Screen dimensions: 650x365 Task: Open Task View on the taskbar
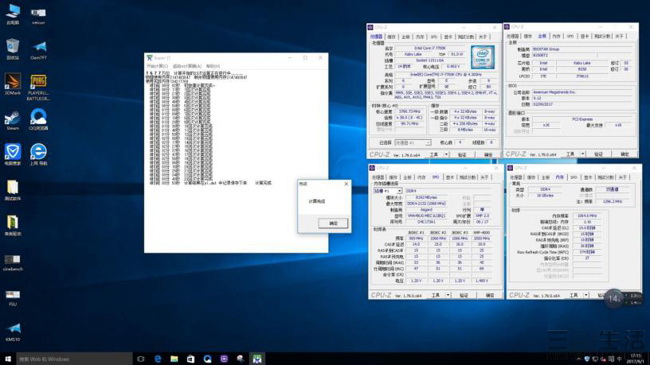click(x=141, y=359)
